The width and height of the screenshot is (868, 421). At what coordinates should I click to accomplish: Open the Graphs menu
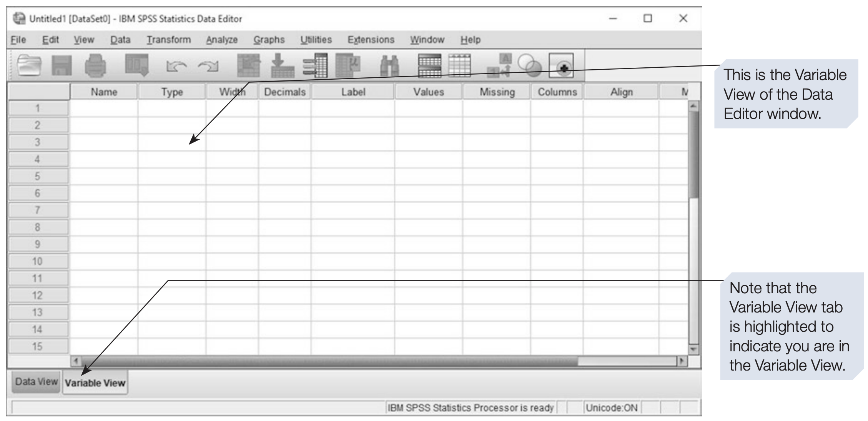coord(269,40)
